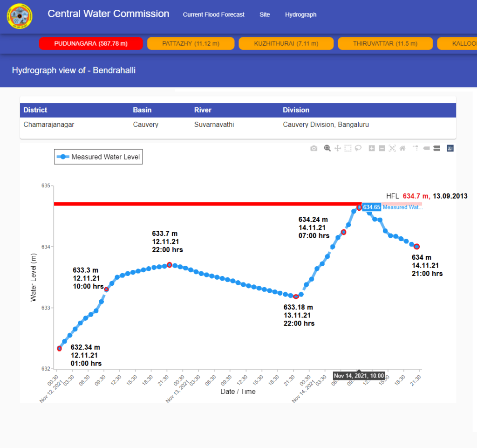Toggle spike lines on the chart
477x448 pixels.
416,148
